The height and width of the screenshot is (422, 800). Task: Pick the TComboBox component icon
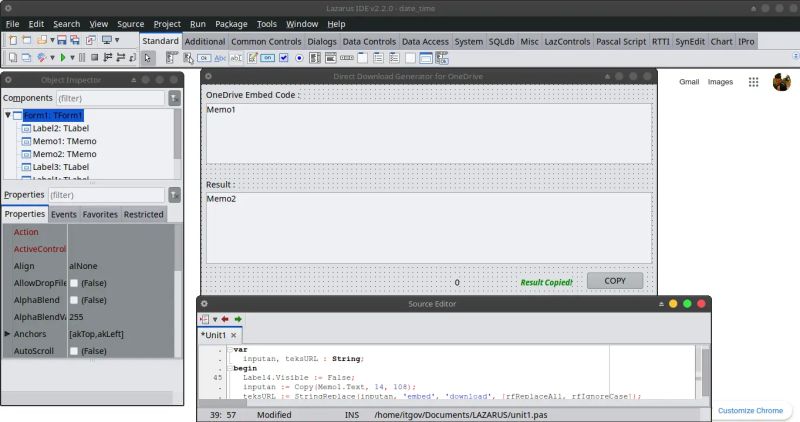(331, 58)
